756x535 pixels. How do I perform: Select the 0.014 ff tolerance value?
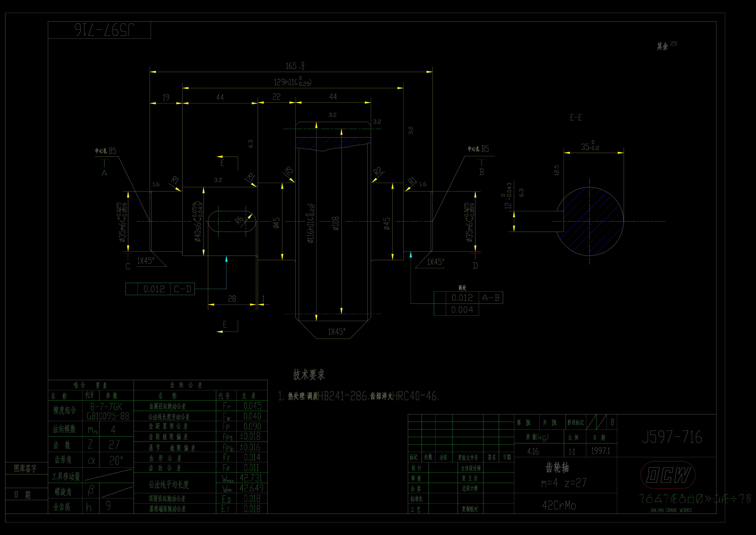point(252,457)
